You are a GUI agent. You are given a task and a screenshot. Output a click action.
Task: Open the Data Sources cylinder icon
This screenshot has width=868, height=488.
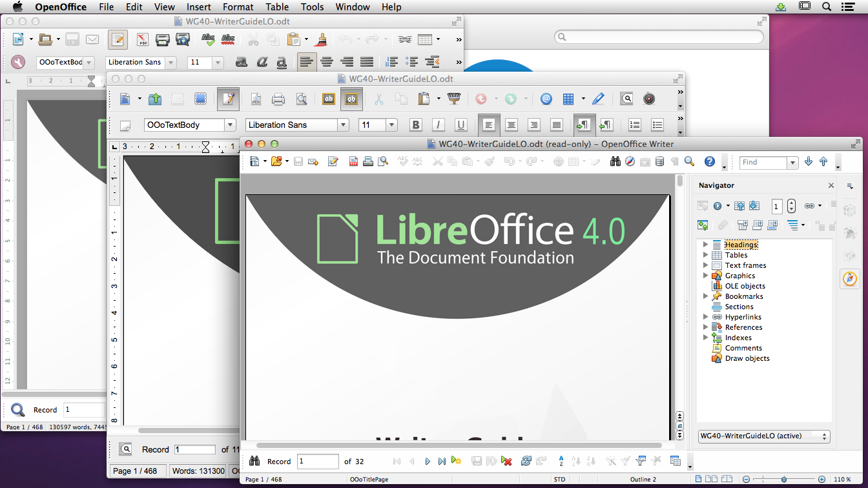(x=659, y=161)
